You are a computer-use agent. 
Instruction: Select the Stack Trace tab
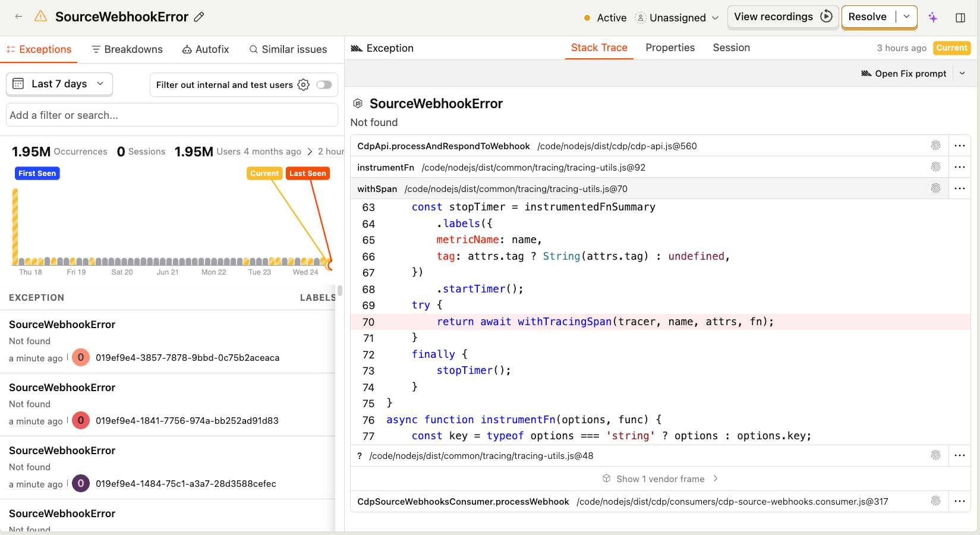[599, 48]
